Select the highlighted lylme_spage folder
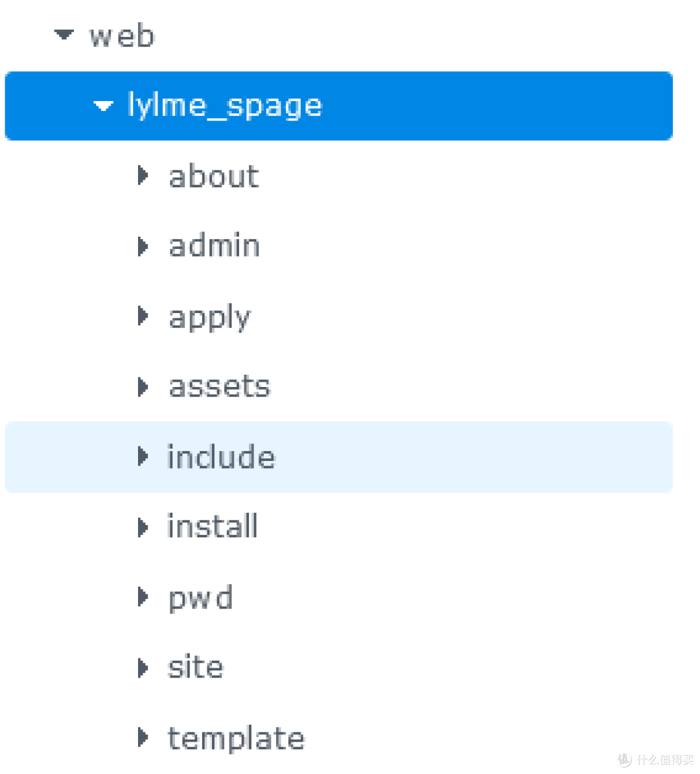The height and width of the screenshot is (774, 700). pyautogui.click(x=224, y=106)
